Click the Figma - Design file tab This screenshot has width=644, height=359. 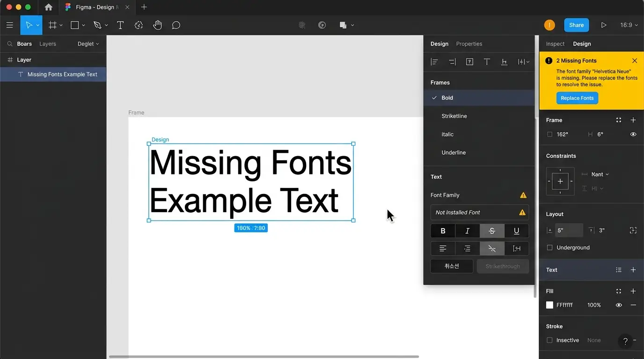tap(96, 7)
